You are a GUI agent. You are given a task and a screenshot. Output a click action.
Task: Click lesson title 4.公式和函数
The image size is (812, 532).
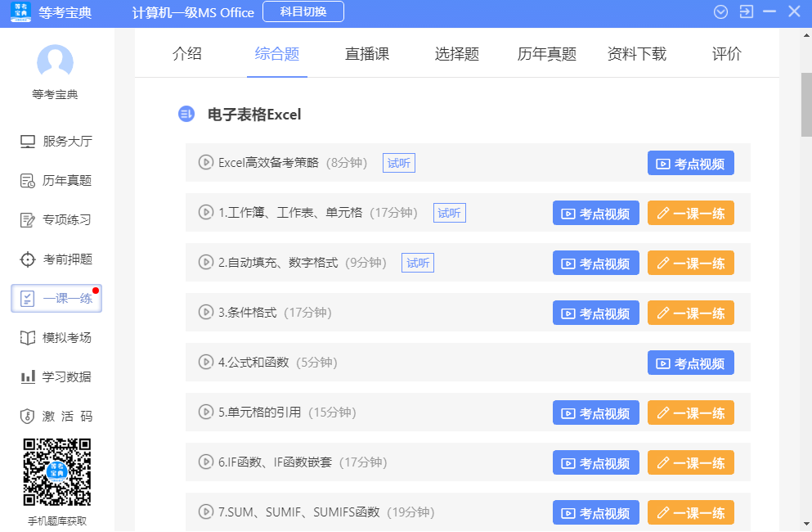[x=253, y=363]
